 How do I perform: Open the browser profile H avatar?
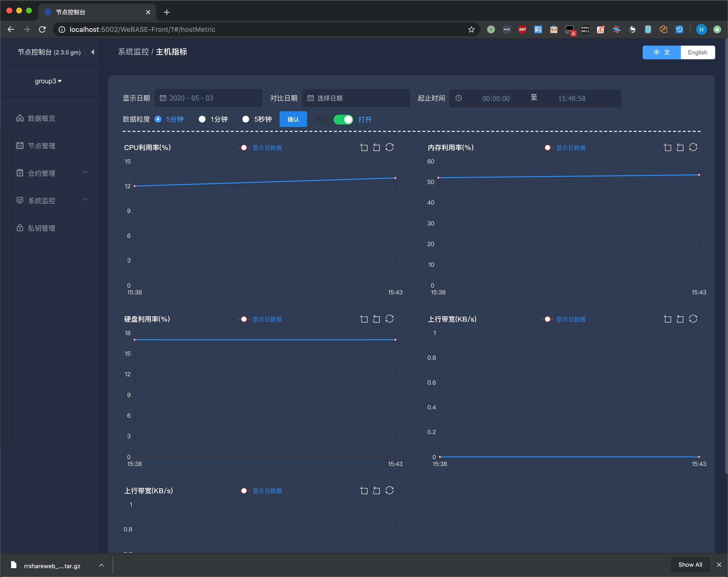tap(701, 29)
